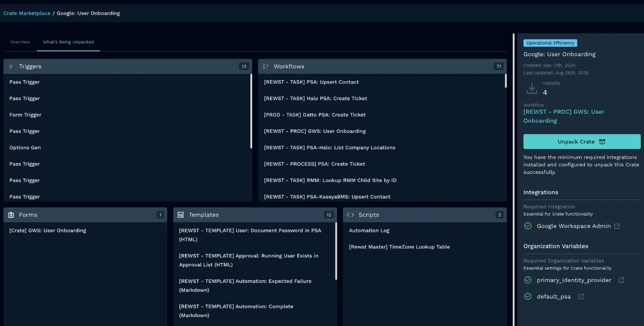This screenshot has height=326, width=644.
Task: Switch to the Overview tab
Action: 20,42
